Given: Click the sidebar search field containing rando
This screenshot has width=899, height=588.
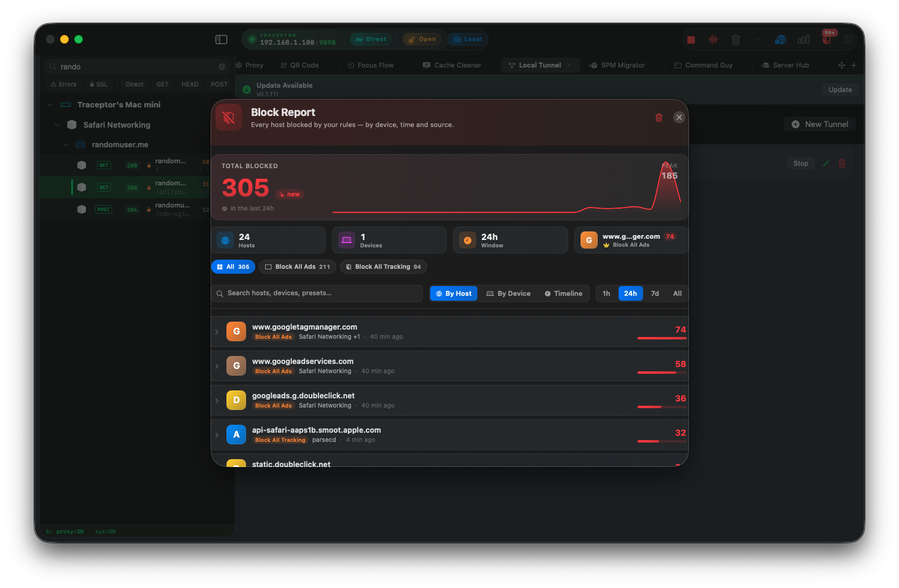Looking at the screenshot, I should [137, 66].
